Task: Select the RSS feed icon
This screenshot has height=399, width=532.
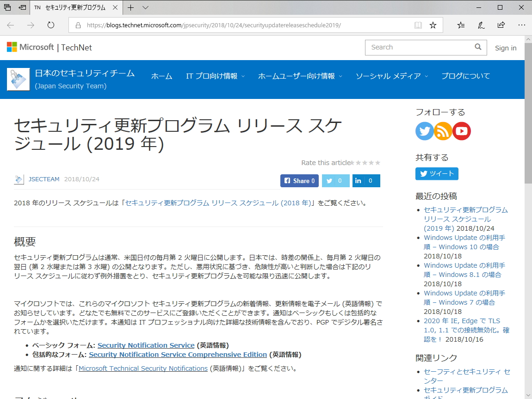Action: 443,131
